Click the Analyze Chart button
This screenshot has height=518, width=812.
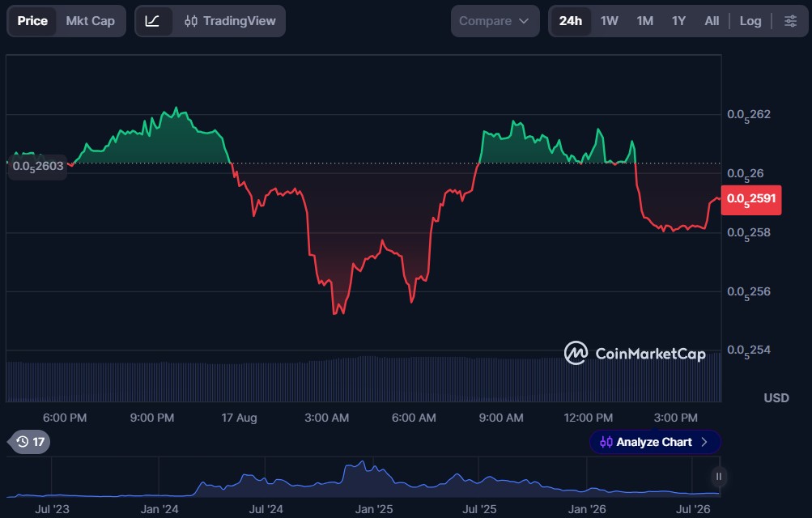[655, 442]
